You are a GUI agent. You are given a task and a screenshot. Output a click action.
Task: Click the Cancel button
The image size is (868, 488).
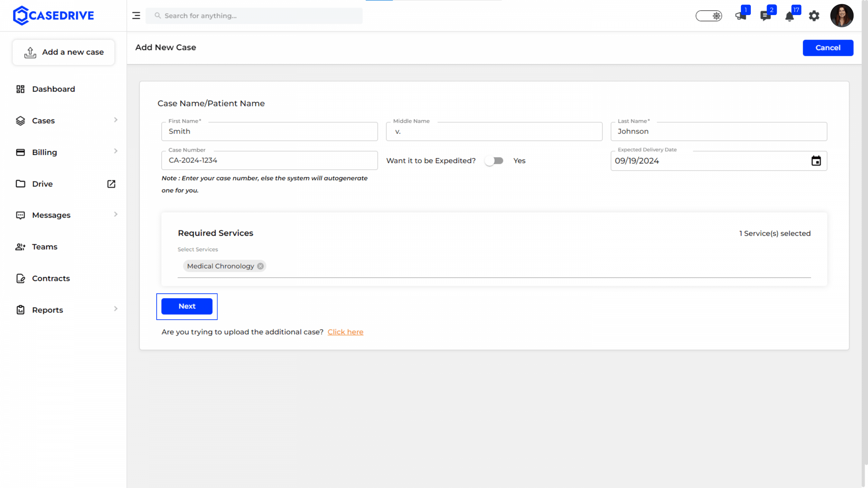pos(828,48)
